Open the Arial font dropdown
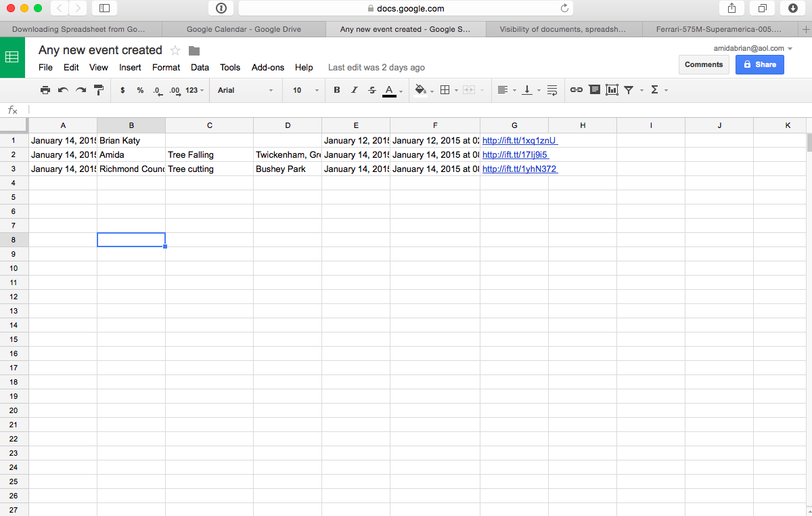 tap(246, 90)
